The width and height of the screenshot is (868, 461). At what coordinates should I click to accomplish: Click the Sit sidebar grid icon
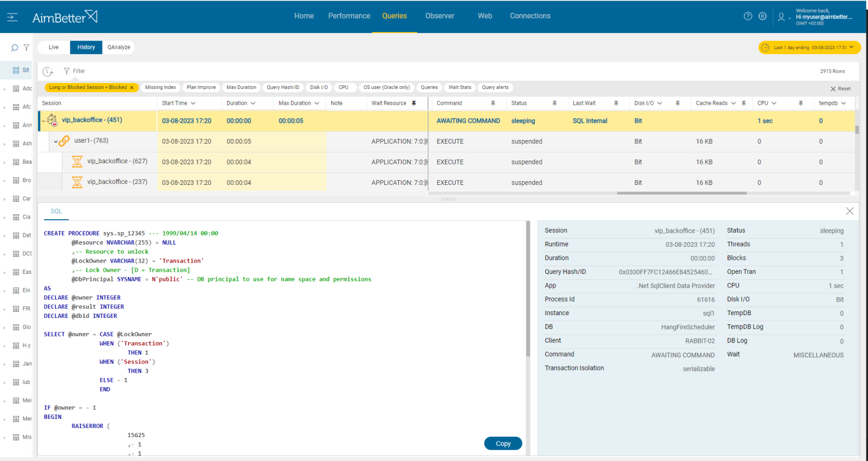coord(16,71)
